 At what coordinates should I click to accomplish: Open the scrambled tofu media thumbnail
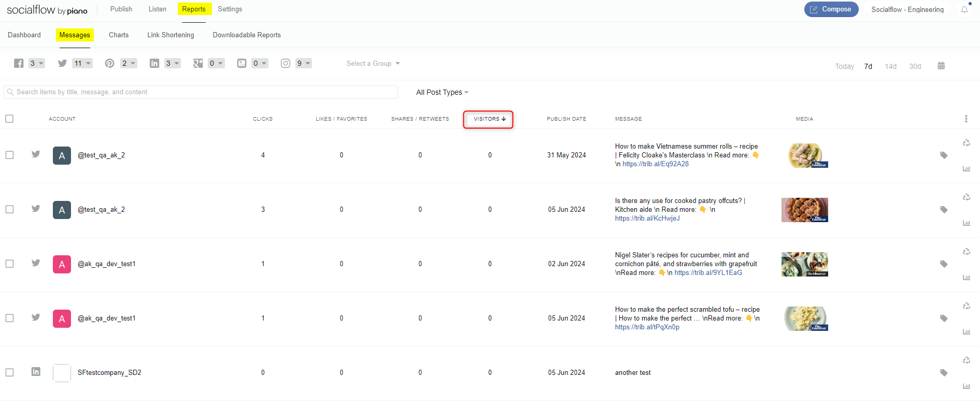coord(805,318)
